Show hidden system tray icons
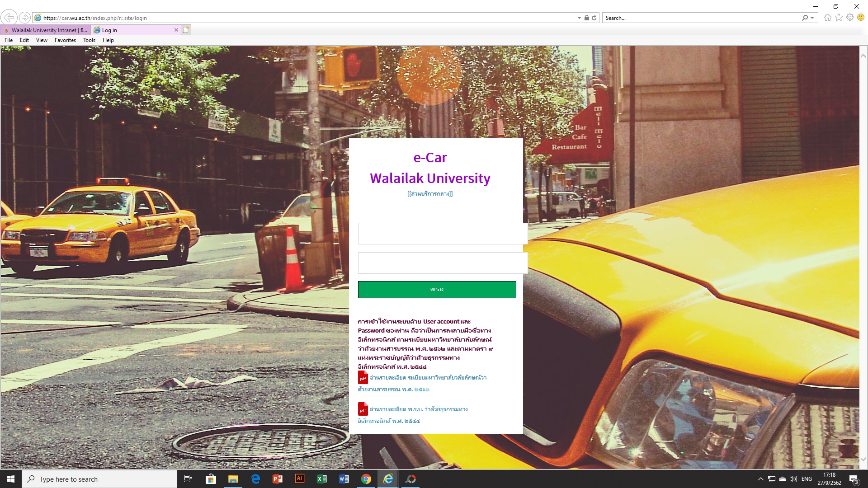The width and height of the screenshot is (868, 488). (760, 479)
